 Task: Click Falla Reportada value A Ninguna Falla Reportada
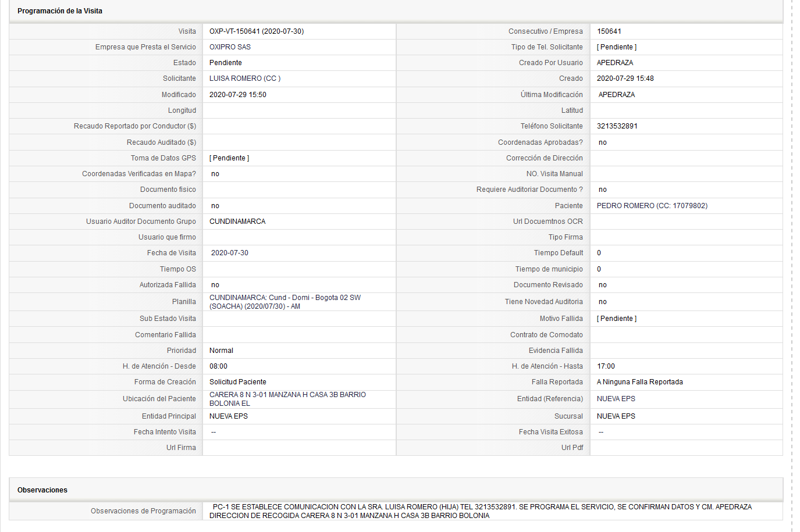coord(640,382)
